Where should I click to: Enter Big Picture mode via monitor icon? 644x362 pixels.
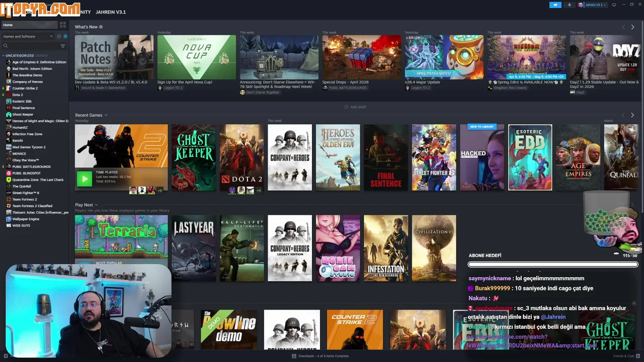(x=614, y=5)
